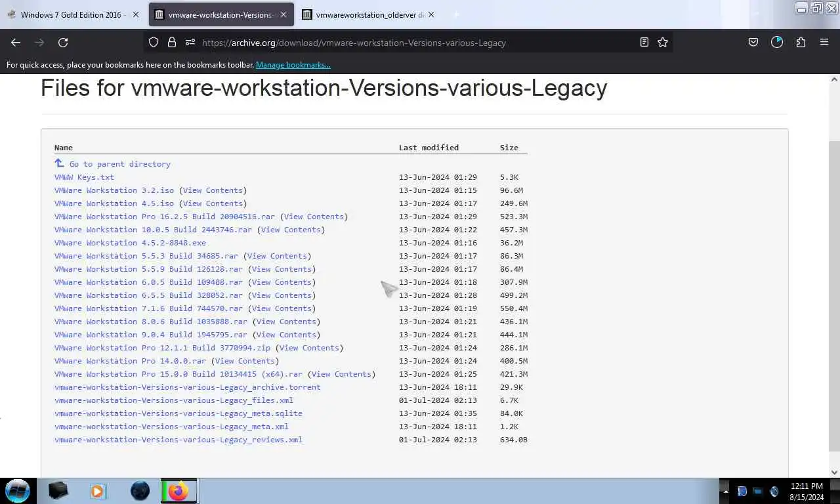
Task: Switch to vmwareworkstation_olderver tab
Action: pos(369,14)
